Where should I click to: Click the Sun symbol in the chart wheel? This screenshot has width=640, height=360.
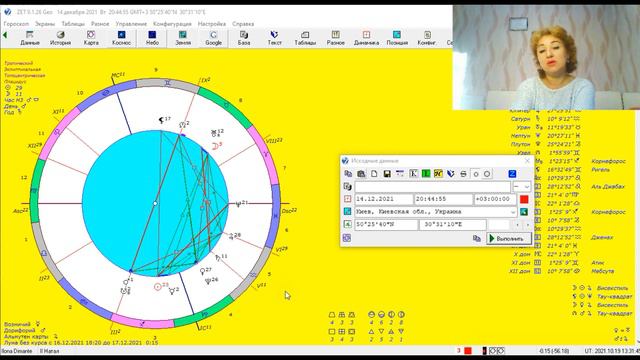point(158,287)
